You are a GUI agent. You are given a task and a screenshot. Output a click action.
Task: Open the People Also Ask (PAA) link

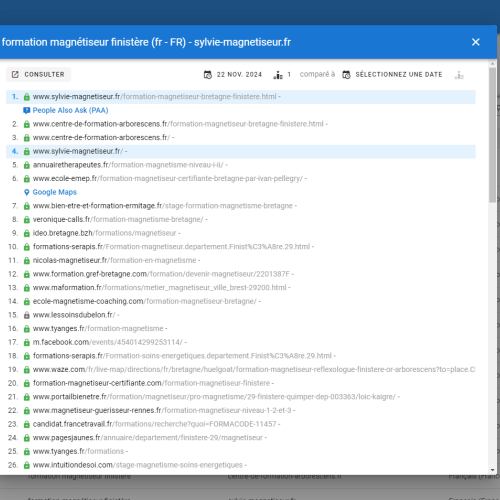70,110
